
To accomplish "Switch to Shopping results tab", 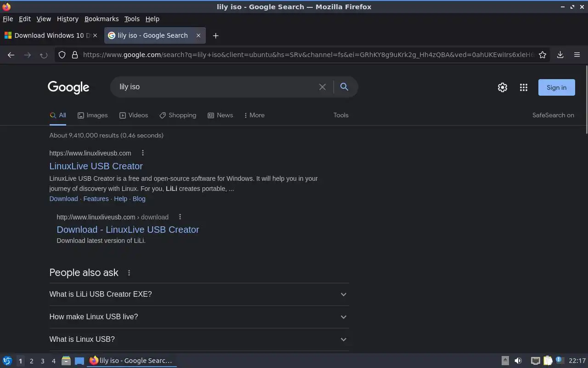I will coord(178,115).
